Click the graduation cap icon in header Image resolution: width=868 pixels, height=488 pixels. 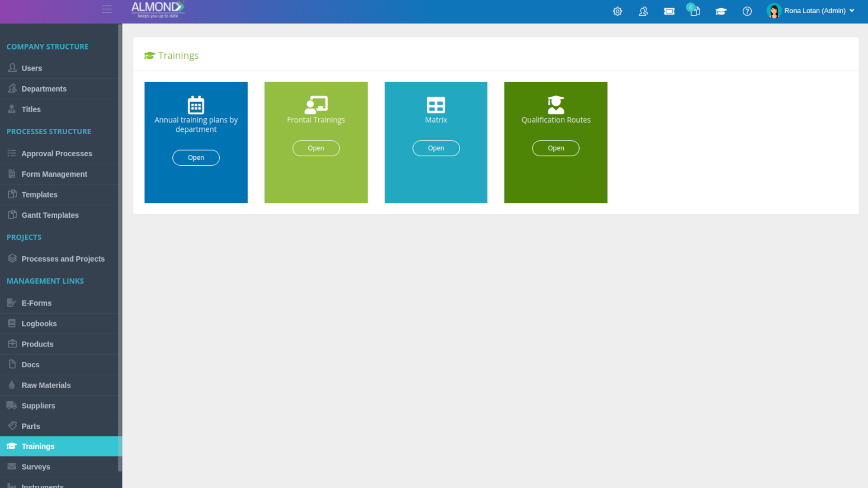[x=721, y=11]
